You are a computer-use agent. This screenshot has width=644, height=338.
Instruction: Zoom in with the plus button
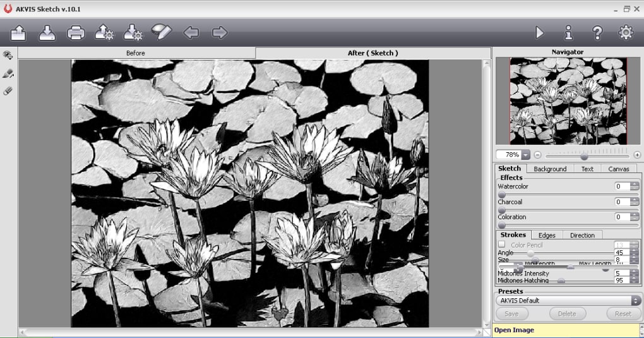pyautogui.click(x=637, y=155)
